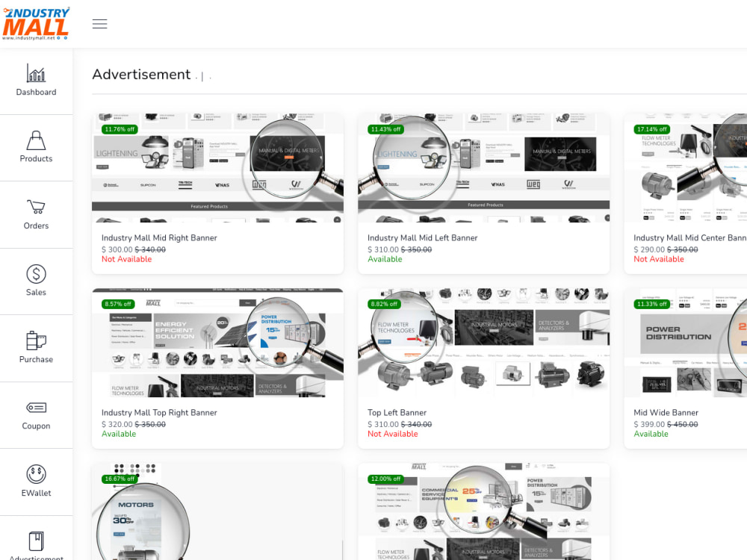Click Mid Left Banner preview image
747x560 pixels.
pos(483,168)
